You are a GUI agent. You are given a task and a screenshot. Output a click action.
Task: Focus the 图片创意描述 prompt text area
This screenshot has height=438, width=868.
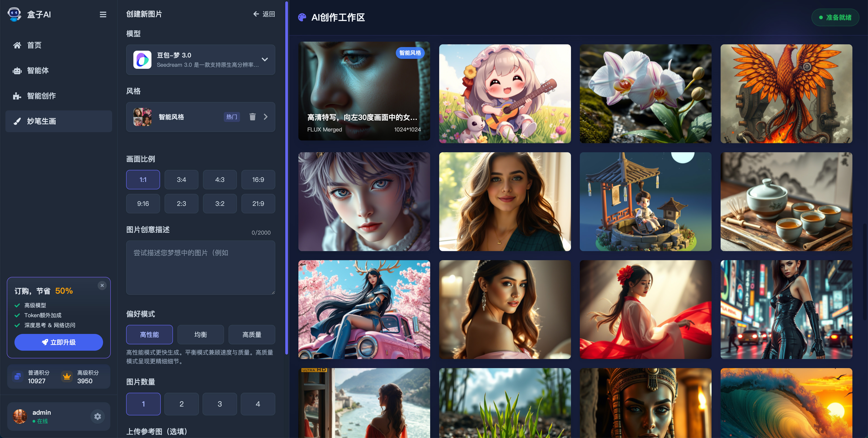point(200,268)
